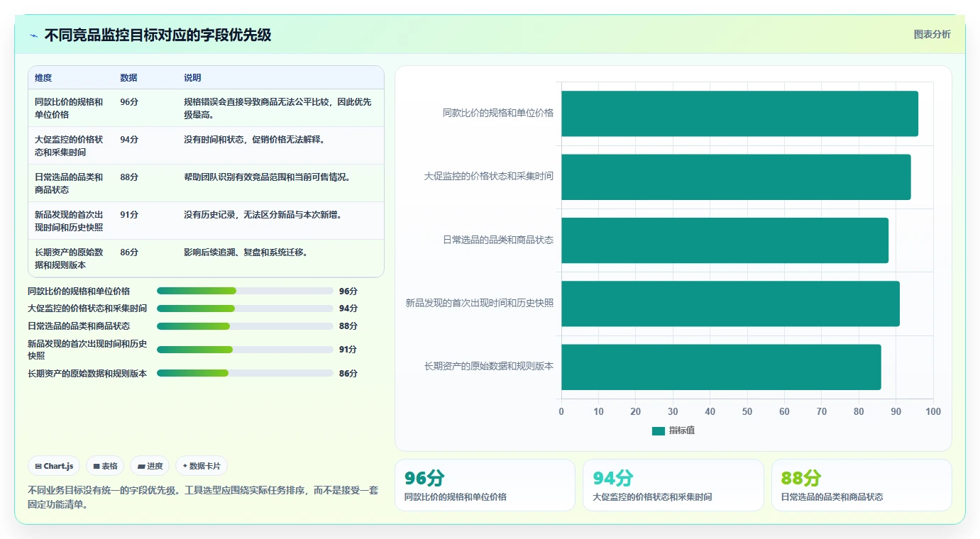Select table cell 长期资产的原始数据和规则版本
This screenshot has height=539, width=980.
[69, 258]
